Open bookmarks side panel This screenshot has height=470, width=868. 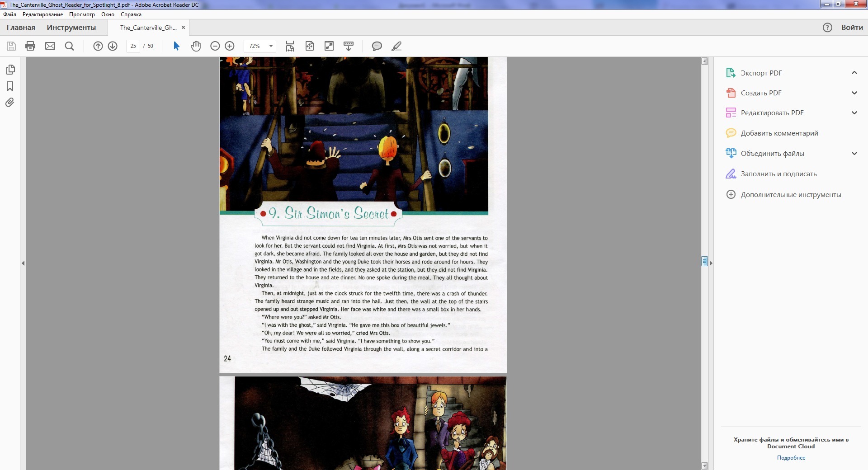pos(10,86)
